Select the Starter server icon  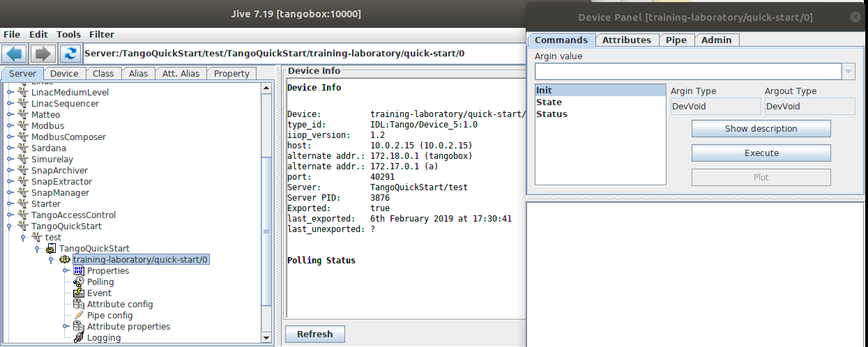pyautogui.click(x=23, y=204)
